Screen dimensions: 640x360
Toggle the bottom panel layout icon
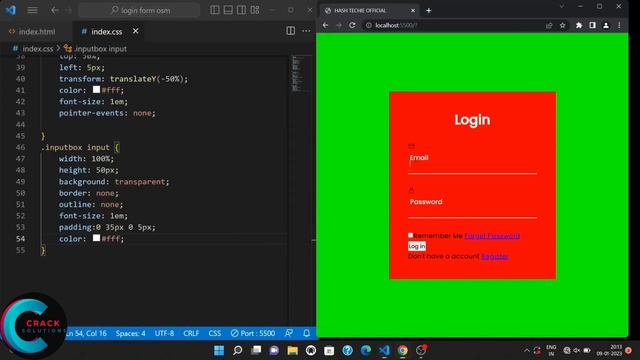point(228,10)
